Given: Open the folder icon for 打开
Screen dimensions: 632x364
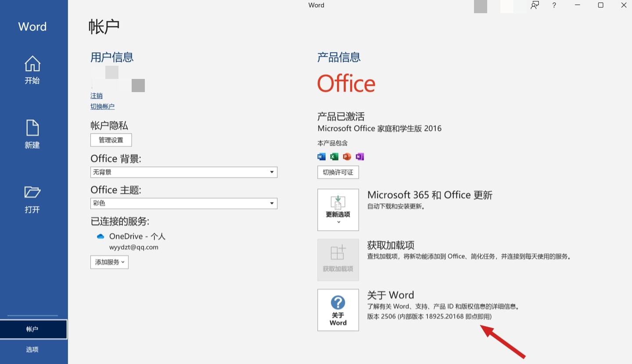Looking at the screenshot, I should click(32, 192).
